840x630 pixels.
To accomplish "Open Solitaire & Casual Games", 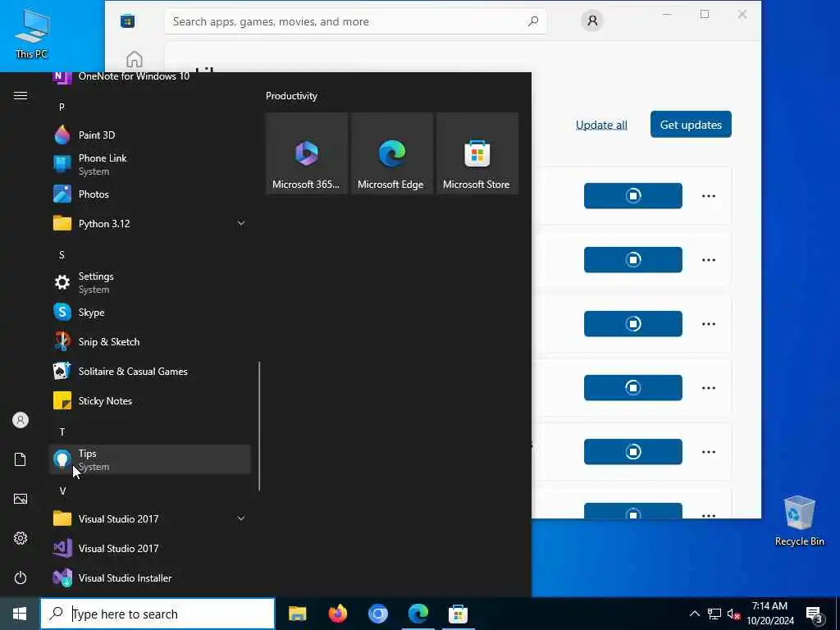I will click(x=150, y=372).
